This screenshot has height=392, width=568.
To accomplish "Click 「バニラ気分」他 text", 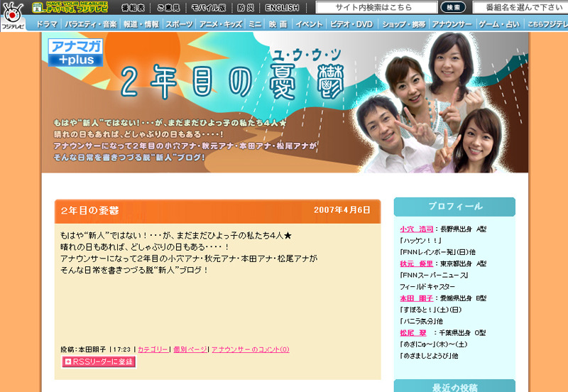I will [x=421, y=321].
